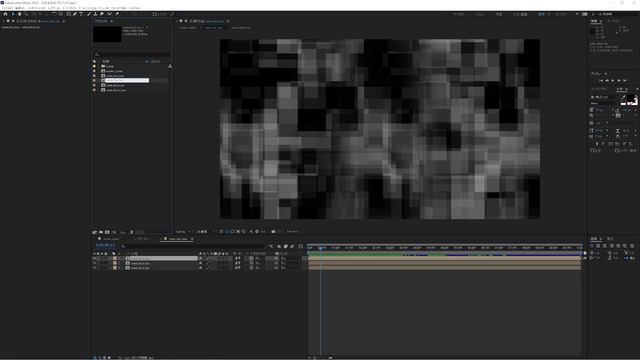This screenshot has width=640, height=360.
Task: Pick a color with the Character eyedropper
Action: [623, 97]
